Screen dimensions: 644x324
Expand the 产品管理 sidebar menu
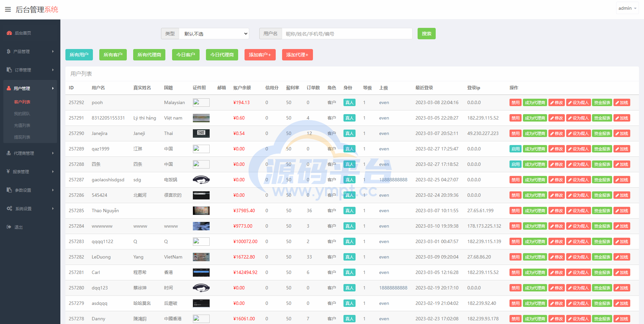pyautogui.click(x=30, y=51)
